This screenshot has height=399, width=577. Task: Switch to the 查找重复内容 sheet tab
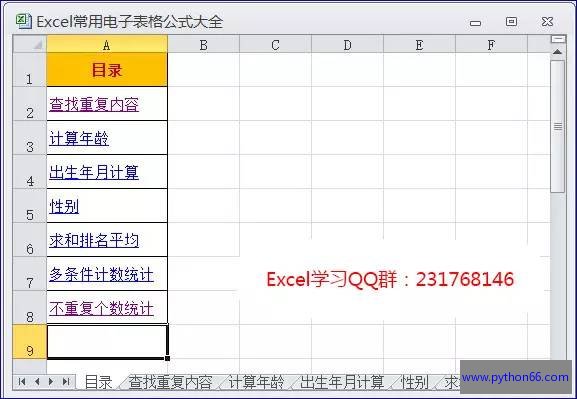(x=170, y=382)
